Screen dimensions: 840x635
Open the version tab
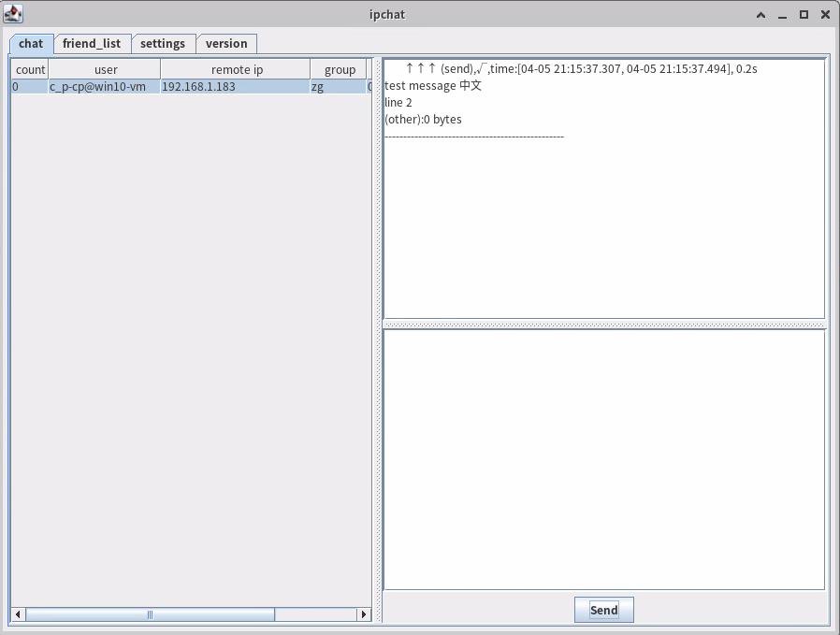point(226,44)
